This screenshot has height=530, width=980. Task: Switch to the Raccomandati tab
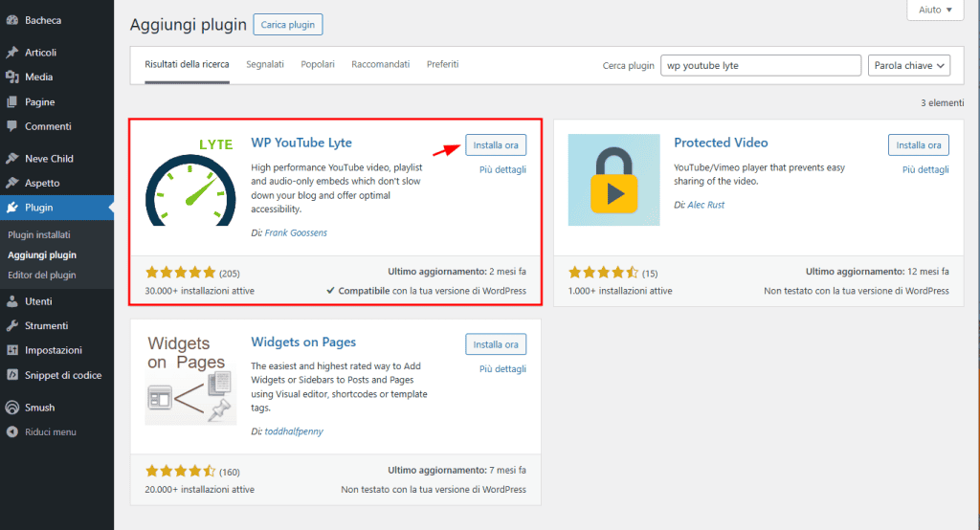[381, 64]
